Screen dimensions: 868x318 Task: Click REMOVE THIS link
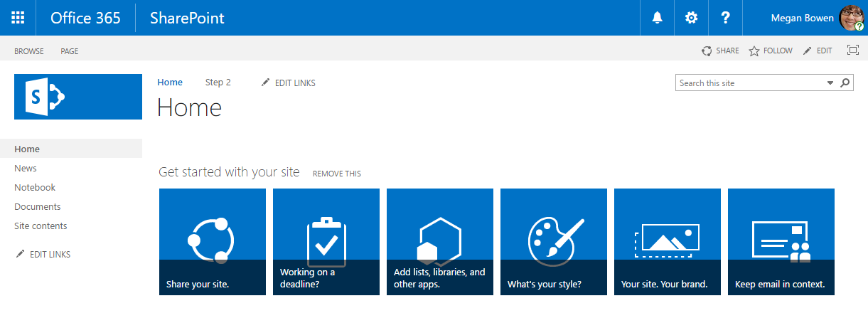[337, 174]
